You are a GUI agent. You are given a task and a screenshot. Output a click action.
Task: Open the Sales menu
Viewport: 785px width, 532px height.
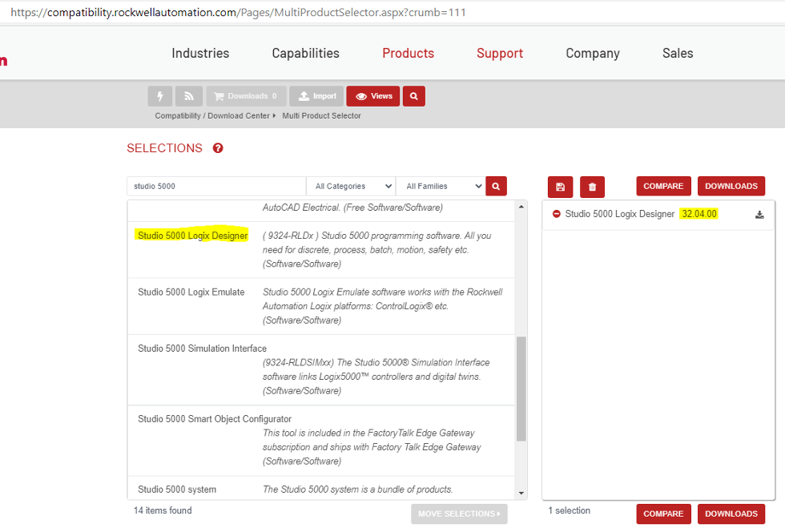click(x=678, y=53)
